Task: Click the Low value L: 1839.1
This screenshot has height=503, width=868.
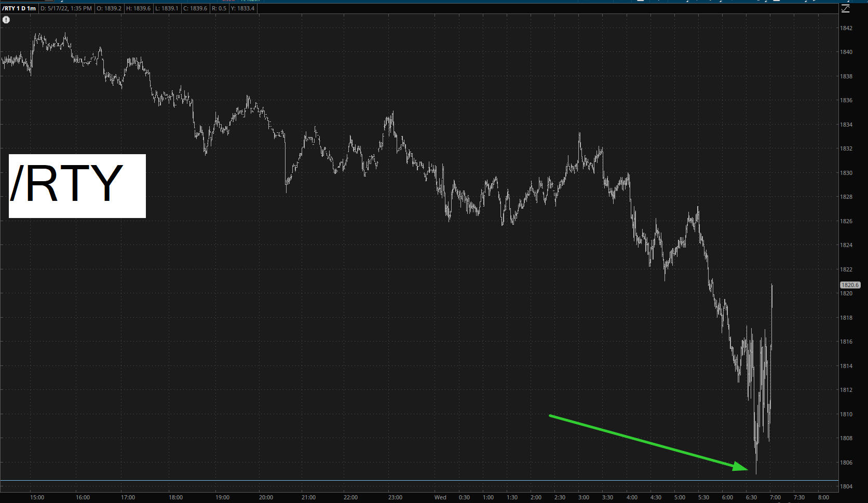Action: pyautogui.click(x=167, y=8)
